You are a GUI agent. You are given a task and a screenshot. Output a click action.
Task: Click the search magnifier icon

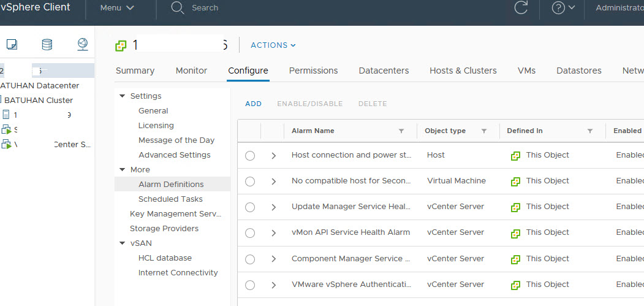(x=177, y=8)
